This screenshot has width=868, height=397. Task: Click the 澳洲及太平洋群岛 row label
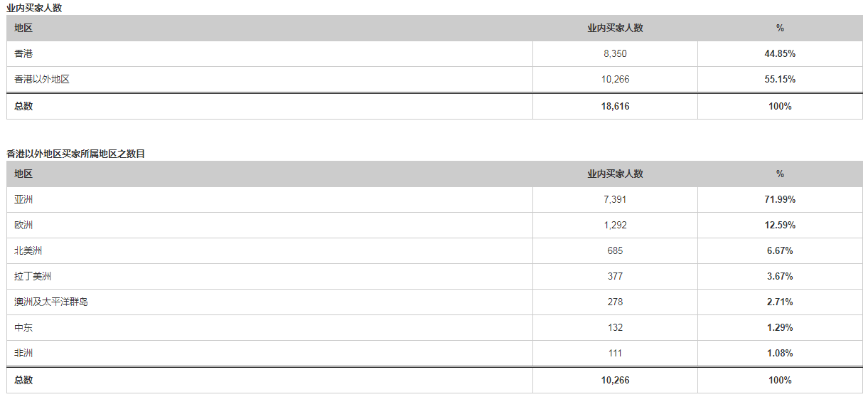click(x=51, y=302)
